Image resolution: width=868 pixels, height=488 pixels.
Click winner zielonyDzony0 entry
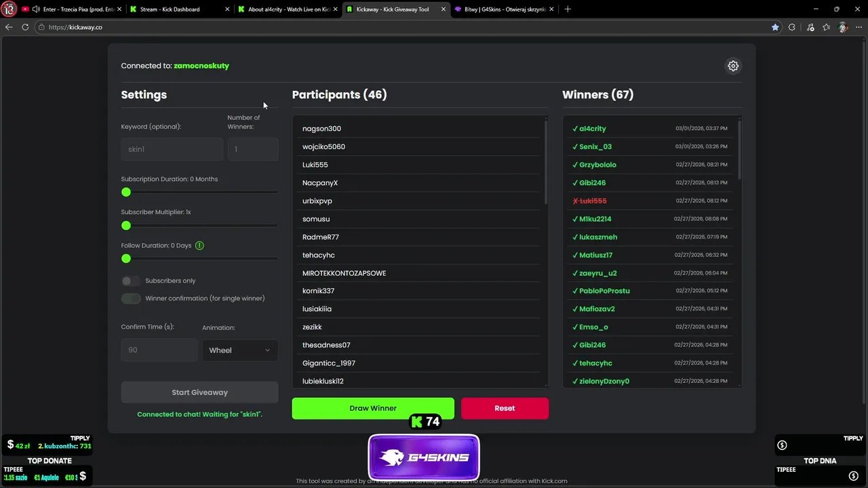click(x=650, y=381)
